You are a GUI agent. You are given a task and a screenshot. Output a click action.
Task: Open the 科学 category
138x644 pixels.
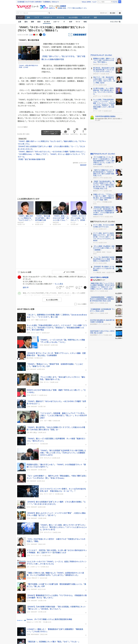pos(71,22)
